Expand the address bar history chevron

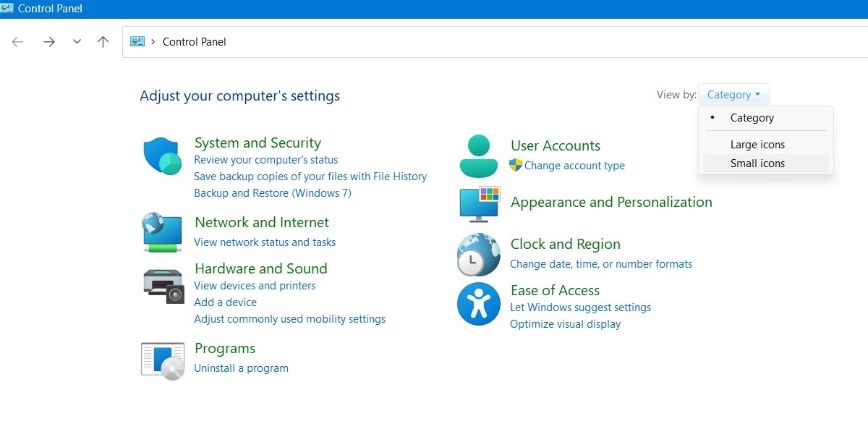[x=77, y=41]
